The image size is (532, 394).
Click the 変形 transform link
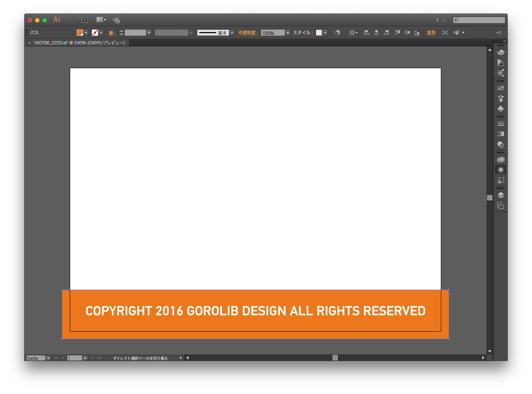click(x=431, y=32)
